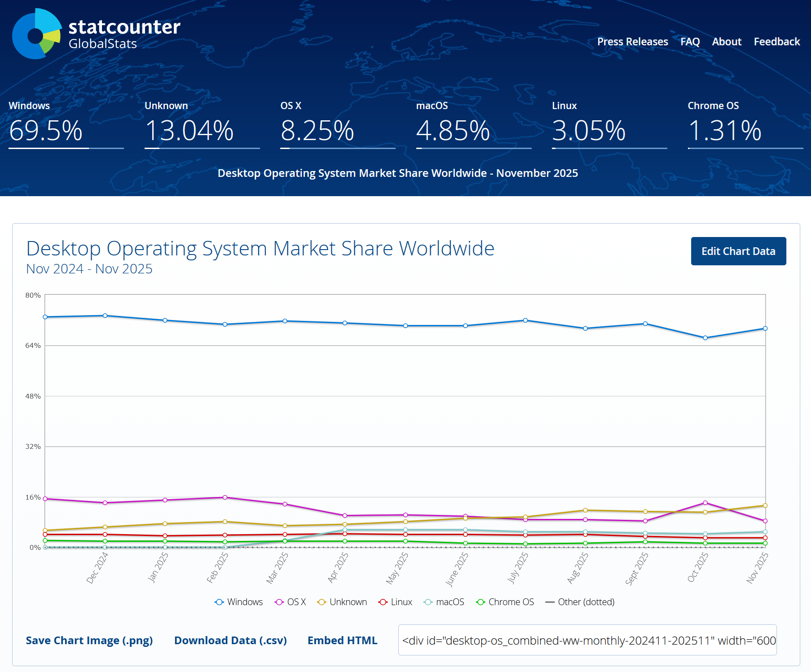Click the Unknown 13.04% header statistic
Image resolution: width=811 pixels, height=672 pixels.
click(x=202, y=124)
